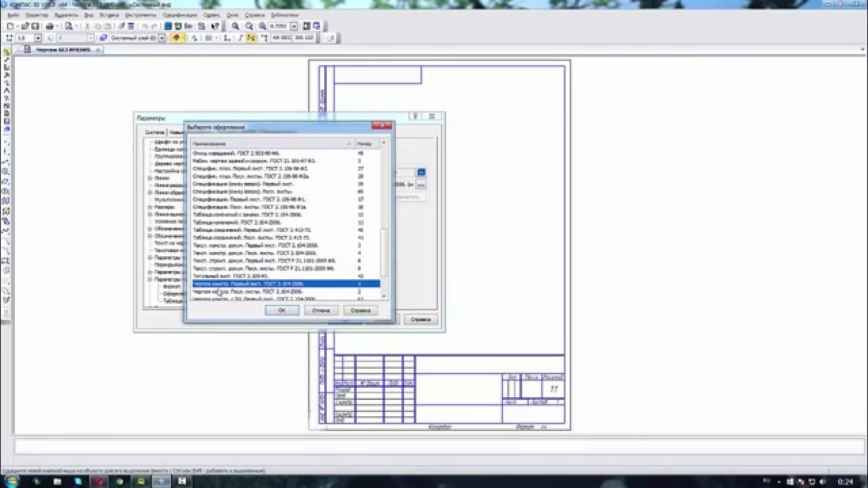868x488 pixels.
Task: Open the Редактор menu
Action: pyautogui.click(x=37, y=15)
